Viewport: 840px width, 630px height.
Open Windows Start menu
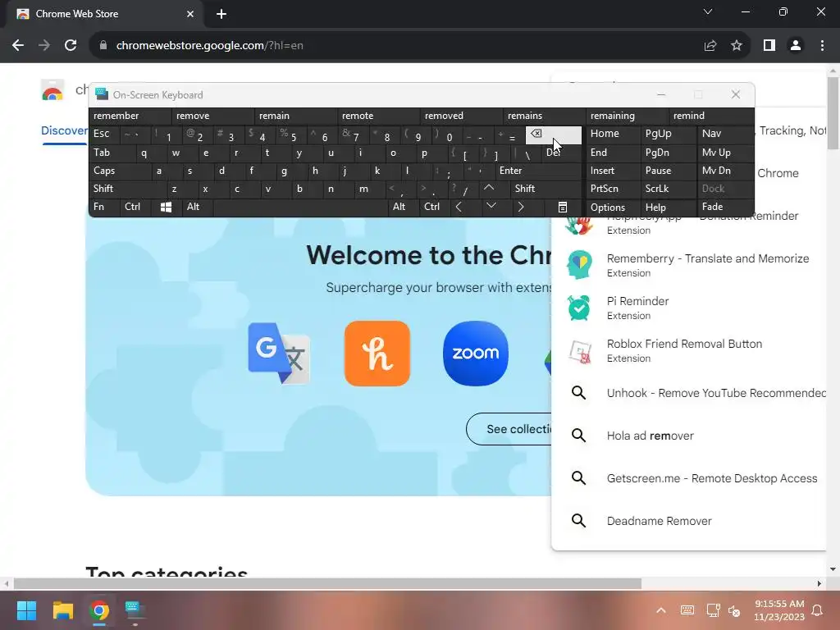[27, 610]
